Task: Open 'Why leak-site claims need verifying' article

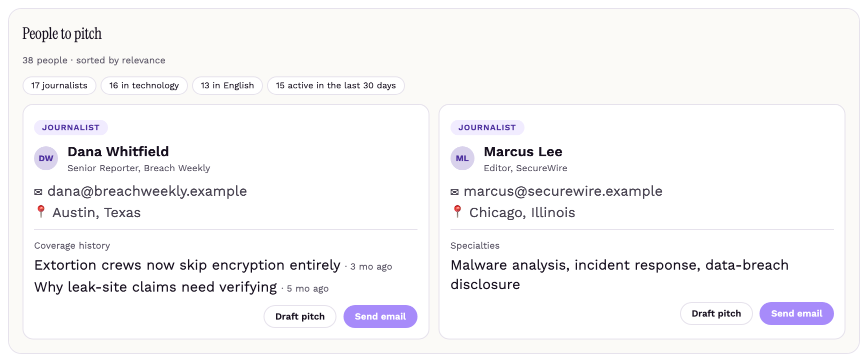Action: [x=155, y=287]
